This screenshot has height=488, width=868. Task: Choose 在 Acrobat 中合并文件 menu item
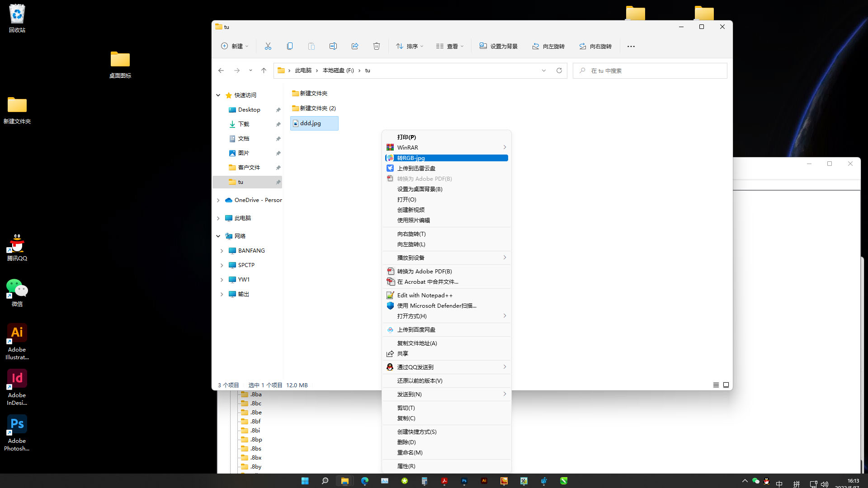click(x=447, y=282)
